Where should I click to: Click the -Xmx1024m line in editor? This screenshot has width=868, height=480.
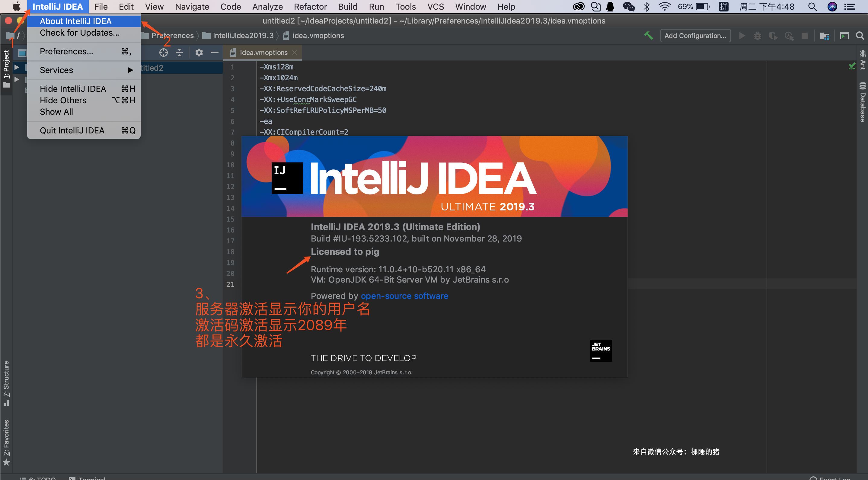[279, 78]
